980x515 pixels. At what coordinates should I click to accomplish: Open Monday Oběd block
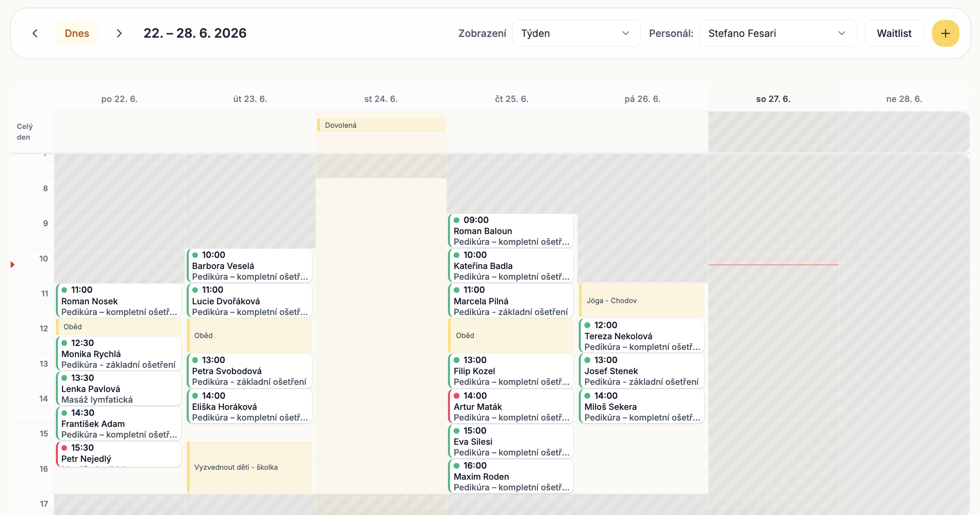pyautogui.click(x=119, y=327)
